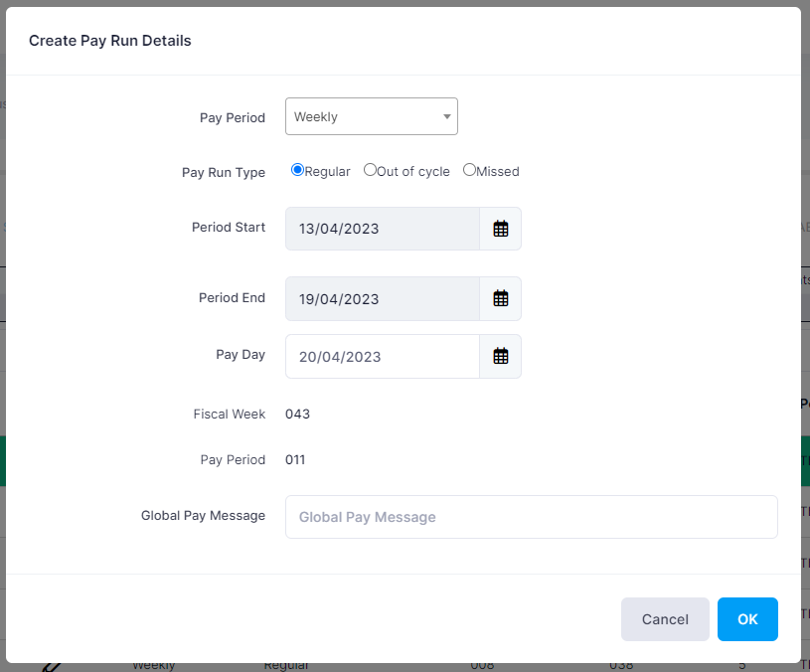Confirm with the OK button
The height and width of the screenshot is (672, 810).
click(x=747, y=619)
